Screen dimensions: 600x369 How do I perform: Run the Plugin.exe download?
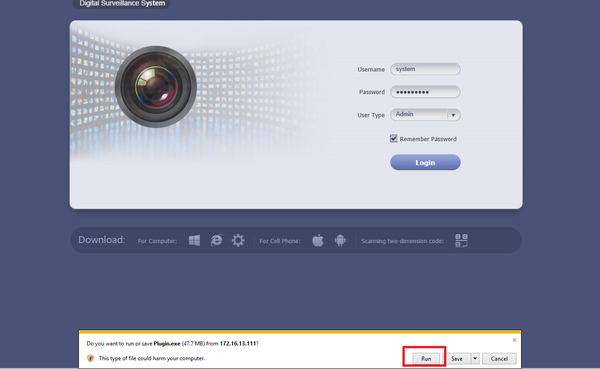coord(426,359)
